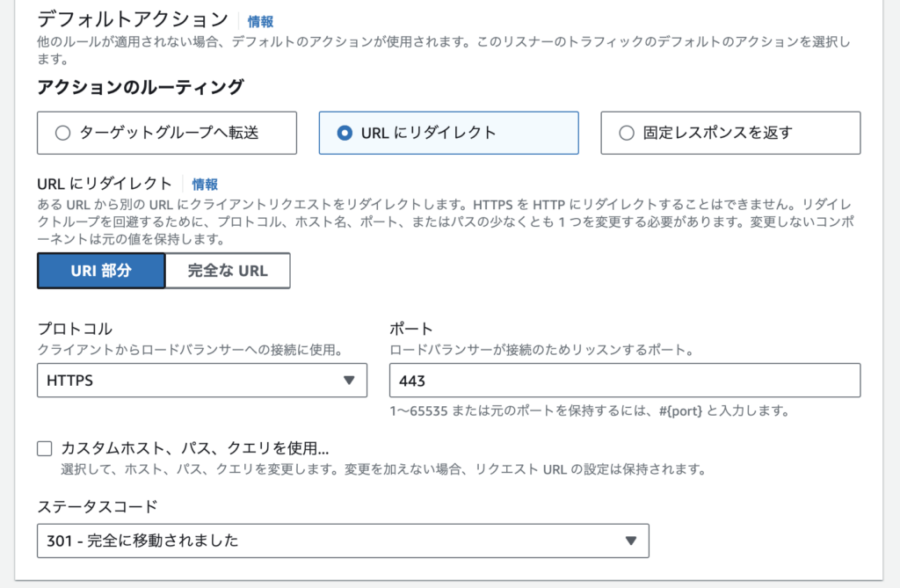
Task: Switch to 完全な URL tab
Action: click(x=228, y=271)
